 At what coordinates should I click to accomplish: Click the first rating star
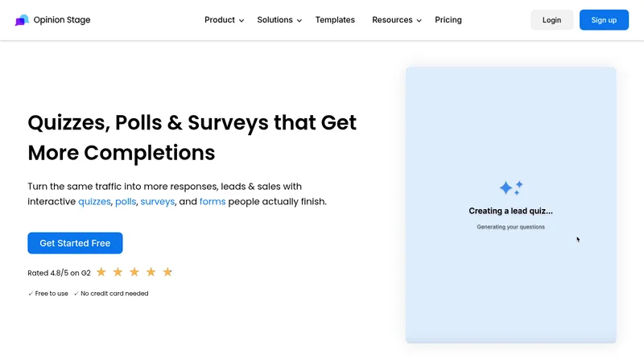101,272
